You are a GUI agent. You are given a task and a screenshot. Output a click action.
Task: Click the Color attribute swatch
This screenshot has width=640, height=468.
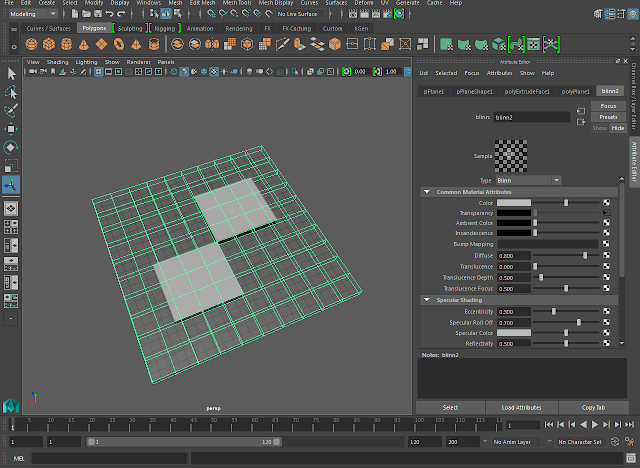(513, 202)
